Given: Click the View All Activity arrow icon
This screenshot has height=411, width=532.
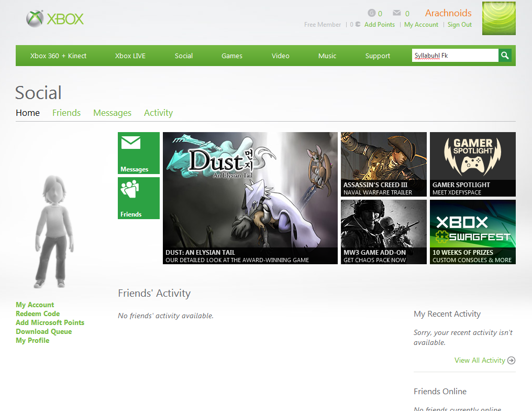Looking at the screenshot, I should pyautogui.click(x=511, y=360).
